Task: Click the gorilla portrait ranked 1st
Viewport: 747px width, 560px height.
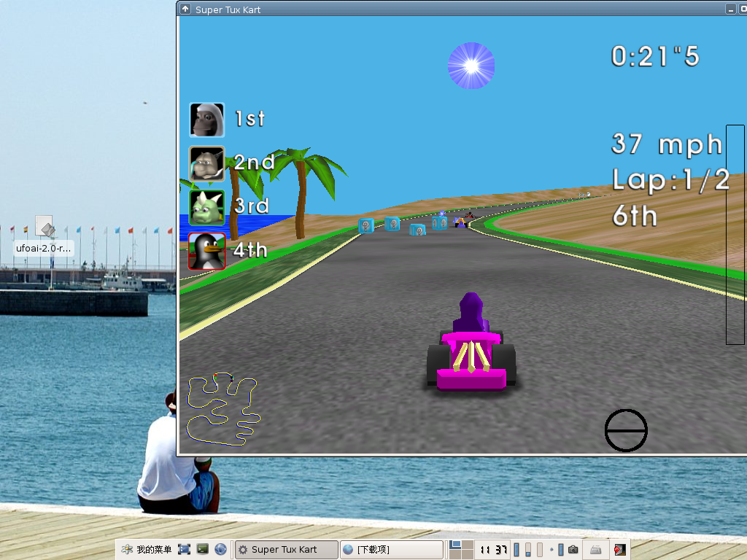Action: (206, 120)
